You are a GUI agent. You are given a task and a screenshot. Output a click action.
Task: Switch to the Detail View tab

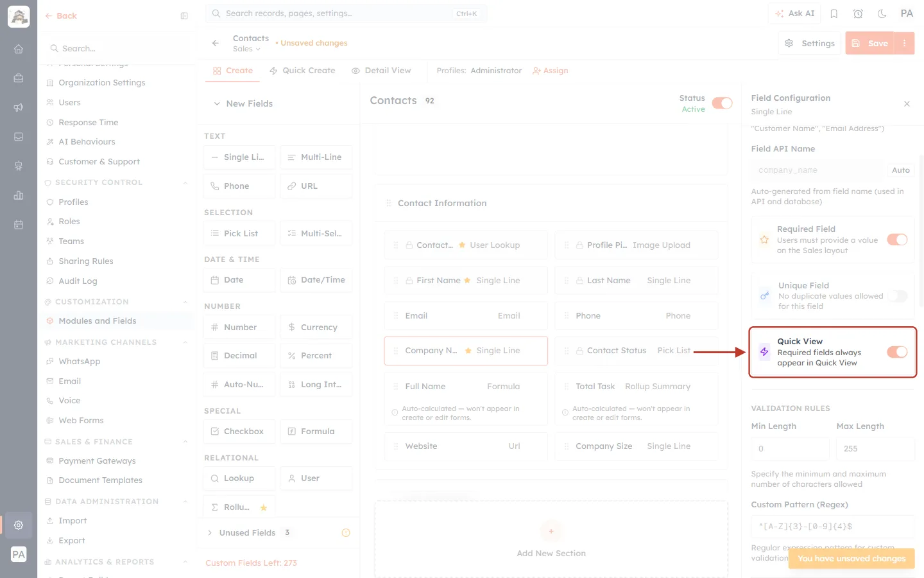(x=381, y=71)
